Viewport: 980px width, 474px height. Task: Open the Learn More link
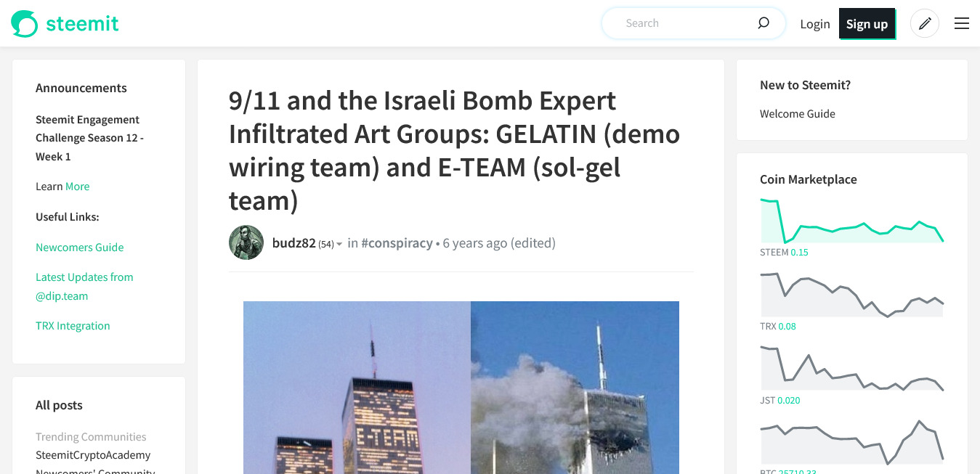(x=78, y=187)
